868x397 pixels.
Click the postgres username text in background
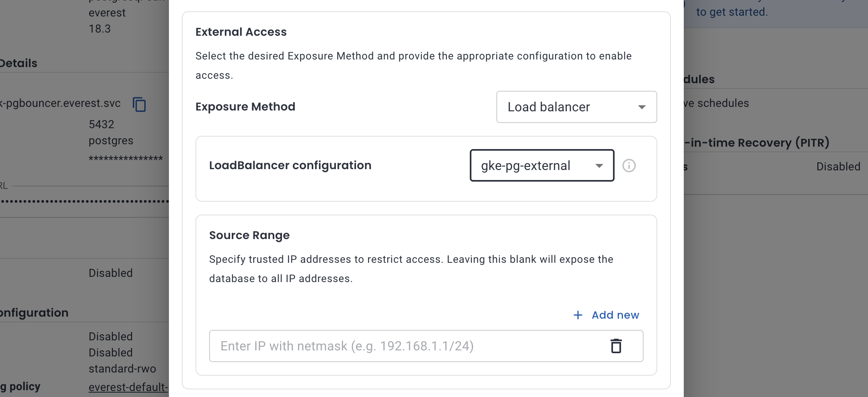tap(111, 141)
